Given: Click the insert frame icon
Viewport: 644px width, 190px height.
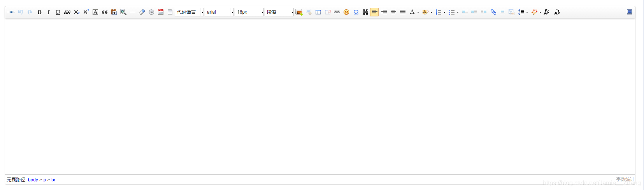Looking at the screenshot, I should [x=502, y=12].
